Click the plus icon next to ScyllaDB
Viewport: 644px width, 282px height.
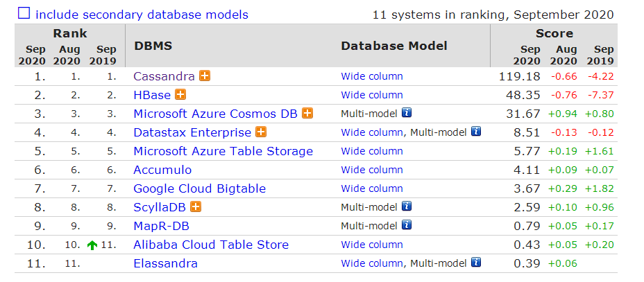pos(196,206)
